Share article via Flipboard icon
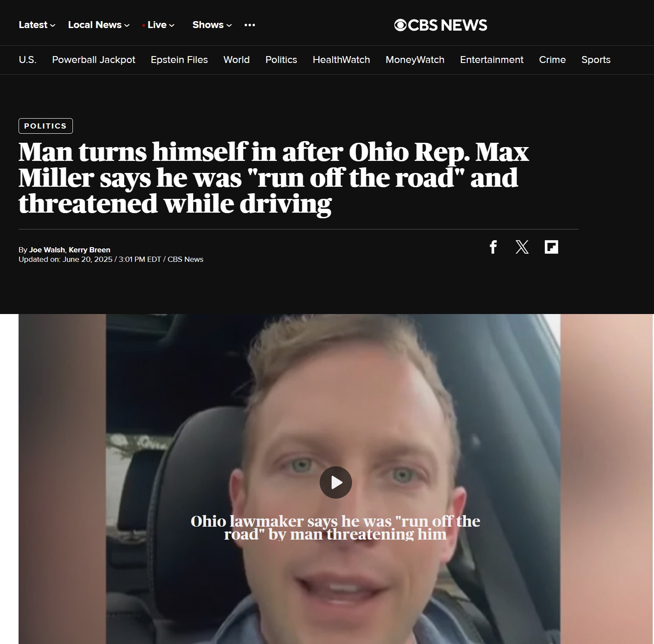The width and height of the screenshot is (654, 644). 551,247
